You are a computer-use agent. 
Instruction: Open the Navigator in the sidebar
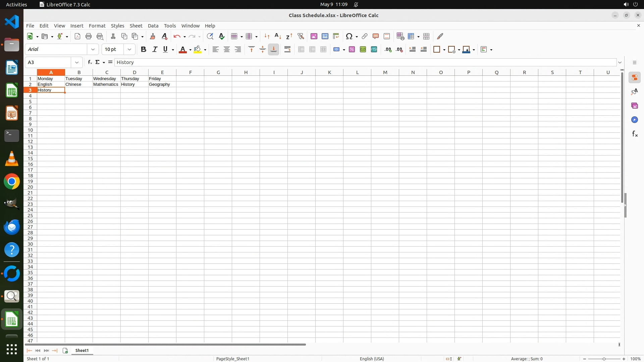point(634,120)
